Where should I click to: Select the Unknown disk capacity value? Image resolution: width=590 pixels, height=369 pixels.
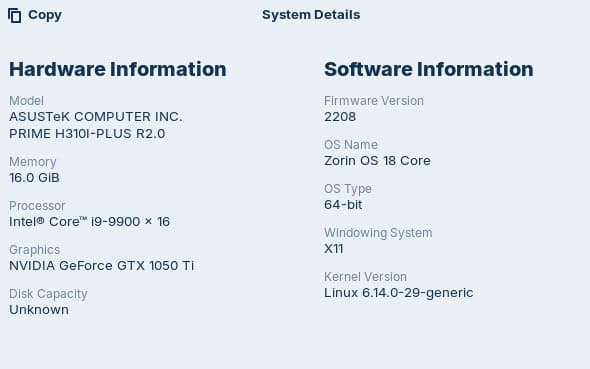click(x=39, y=310)
